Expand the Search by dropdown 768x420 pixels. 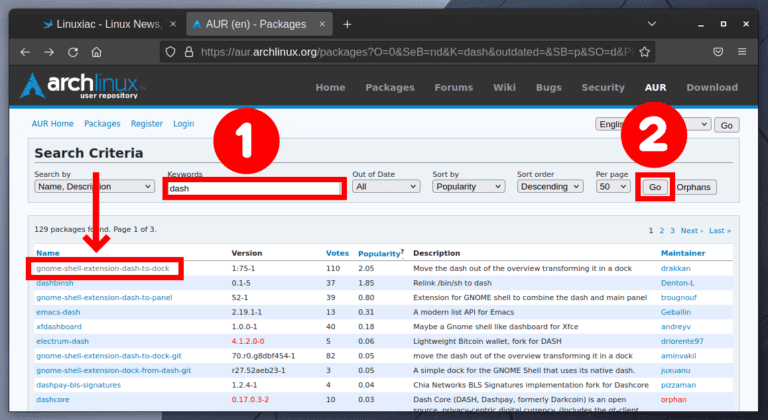click(94, 186)
